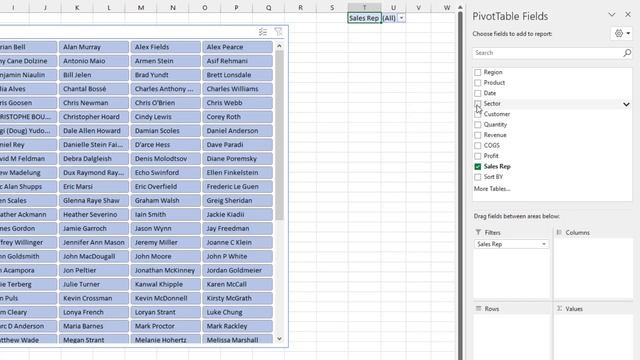Open the PivotTable Fields pane options chevron

click(611, 15)
